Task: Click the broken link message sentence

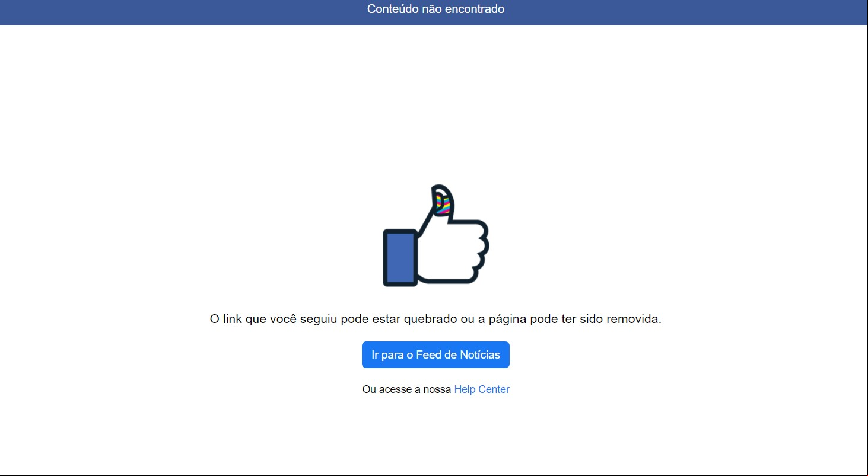Action: point(435,319)
